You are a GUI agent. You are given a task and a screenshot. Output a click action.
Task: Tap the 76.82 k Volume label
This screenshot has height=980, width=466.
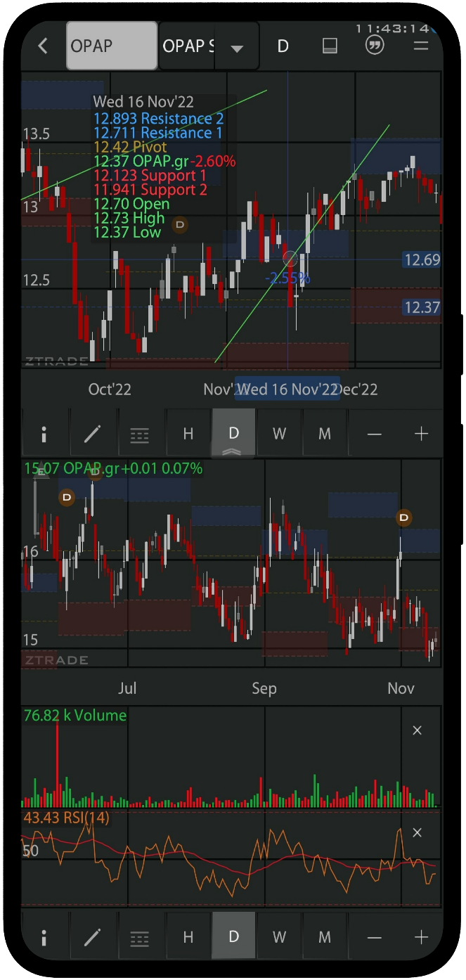(75, 716)
